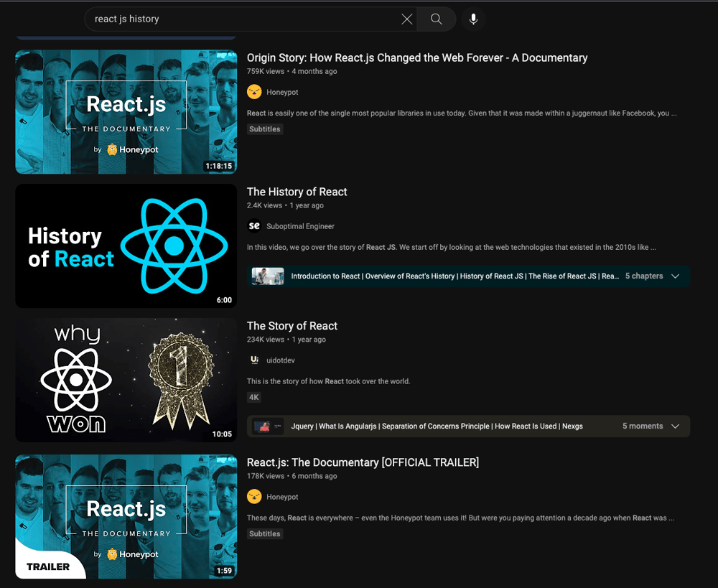
Task: Click the 4K badge under The Story of React
Action: 253,398
